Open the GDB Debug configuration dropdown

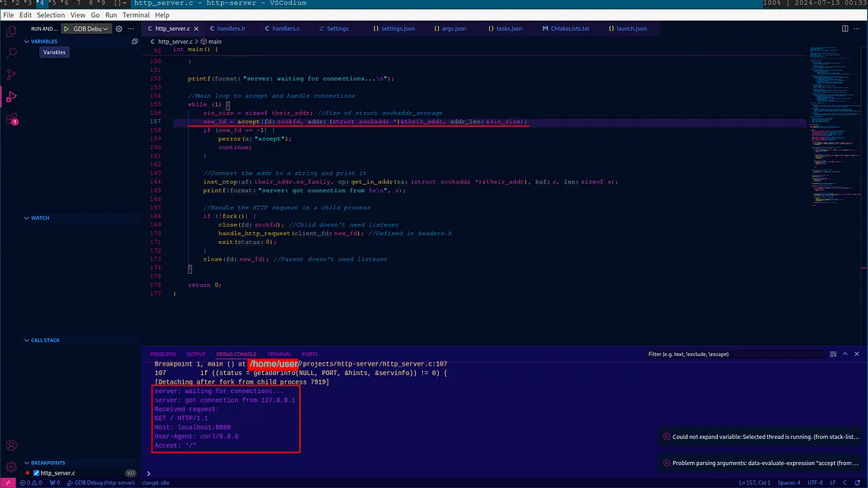coord(90,28)
